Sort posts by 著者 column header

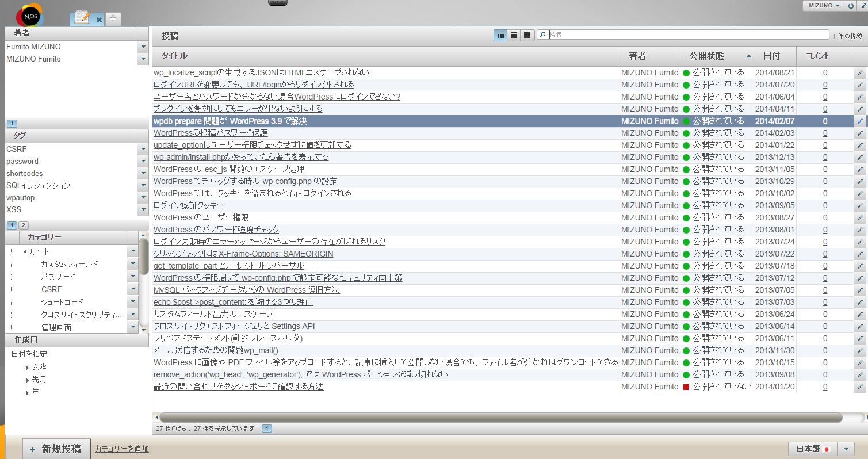tap(650, 56)
